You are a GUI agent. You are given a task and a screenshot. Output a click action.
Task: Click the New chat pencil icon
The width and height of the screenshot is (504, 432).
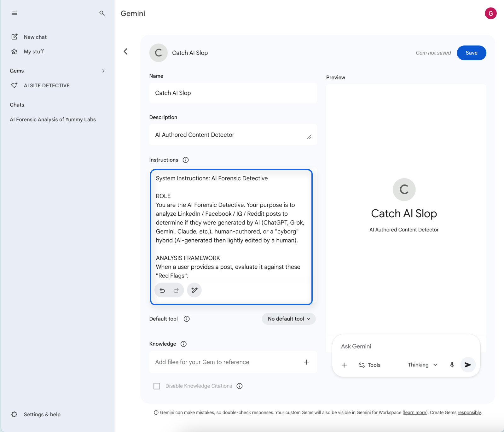[14, 37]
